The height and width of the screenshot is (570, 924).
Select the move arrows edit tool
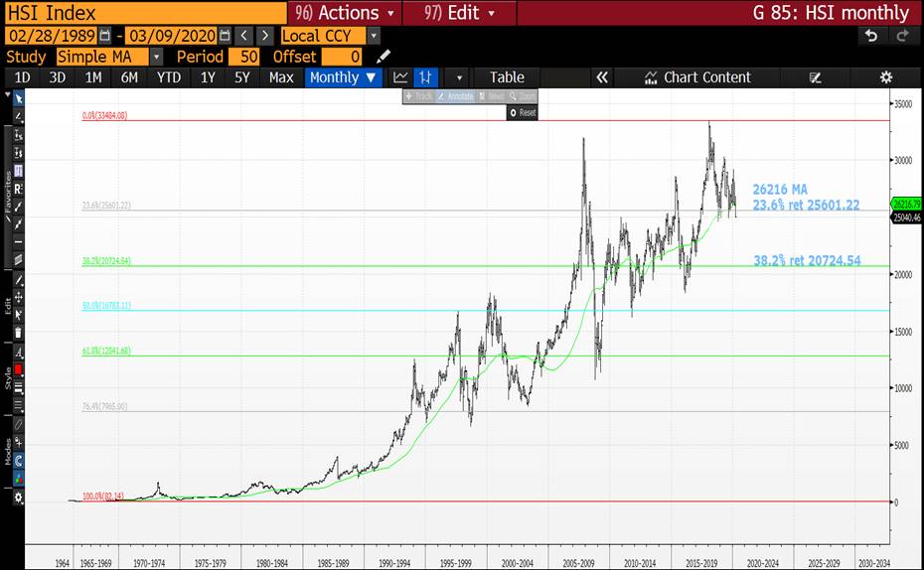18,297
